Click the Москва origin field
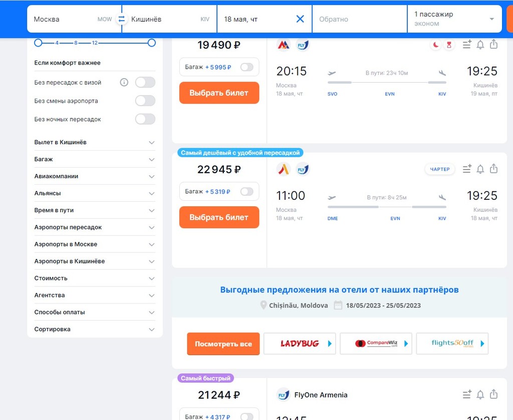 pos(74,19)
